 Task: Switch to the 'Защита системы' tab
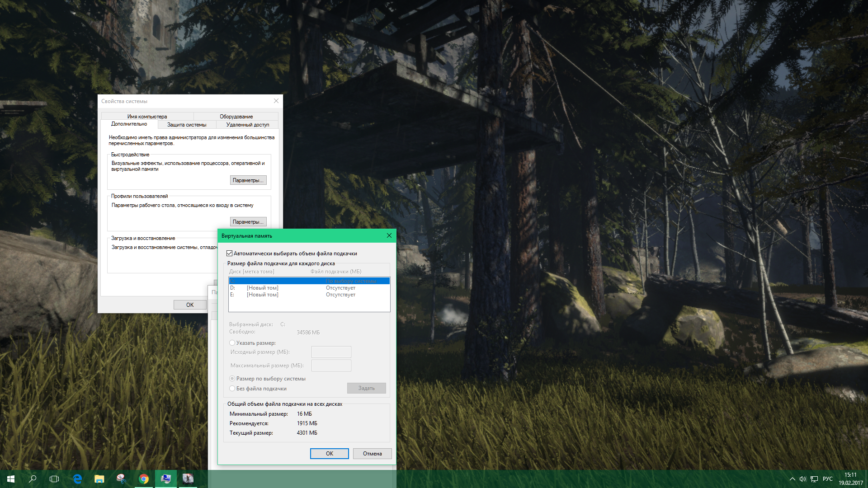pyautogui.click(x=186, y=125)
